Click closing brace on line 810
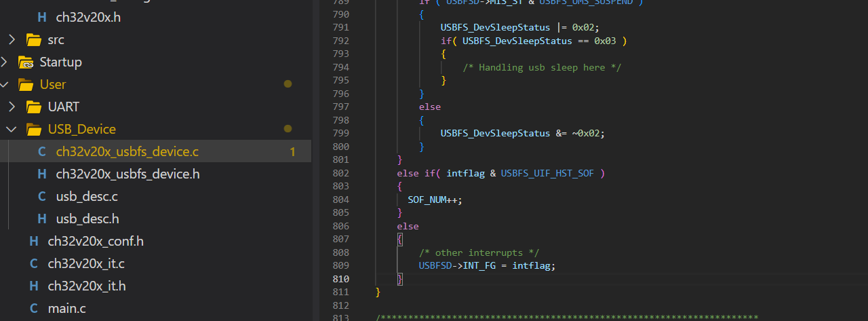868x321 pixels. tap(400, 279)
